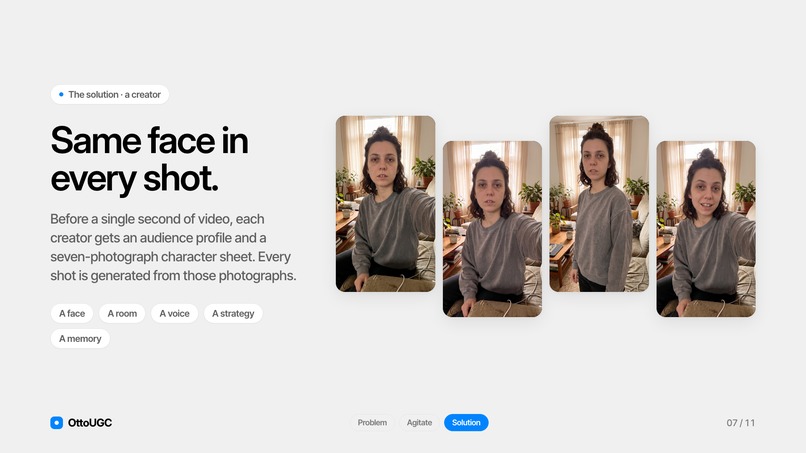The width and height of the screenshot is (806, 453).
Task: Click the body paragraph about character sheet
Action: 173,247
